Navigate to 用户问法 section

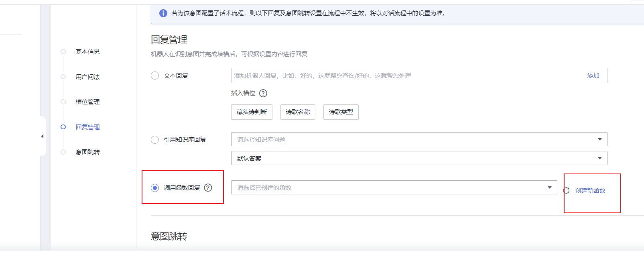(87, 77)
